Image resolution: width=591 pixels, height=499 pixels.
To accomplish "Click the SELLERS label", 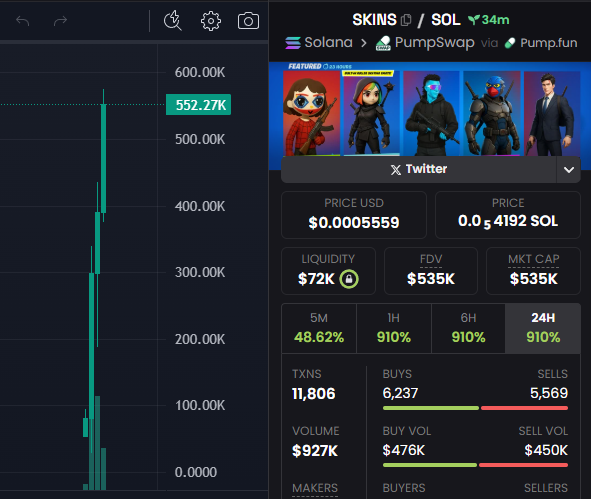I will click(546, 488).
